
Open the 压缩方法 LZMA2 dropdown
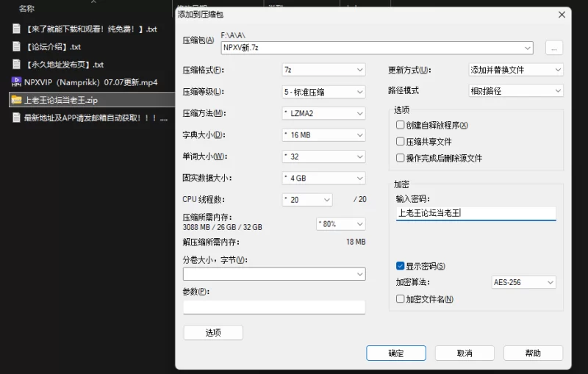pyautogui.click(x=323, y=113)
